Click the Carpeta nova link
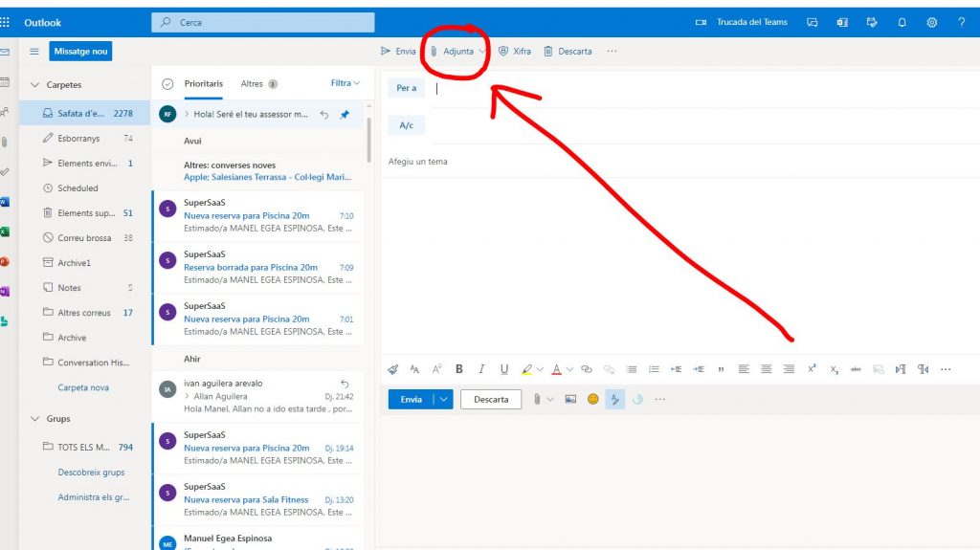Image resolution: width=980 pixels, height=550 pixels. [83, 387]
